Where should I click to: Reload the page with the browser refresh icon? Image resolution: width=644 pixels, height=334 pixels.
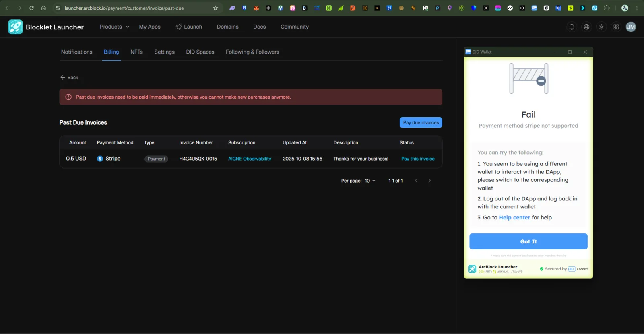coord(31,8)
